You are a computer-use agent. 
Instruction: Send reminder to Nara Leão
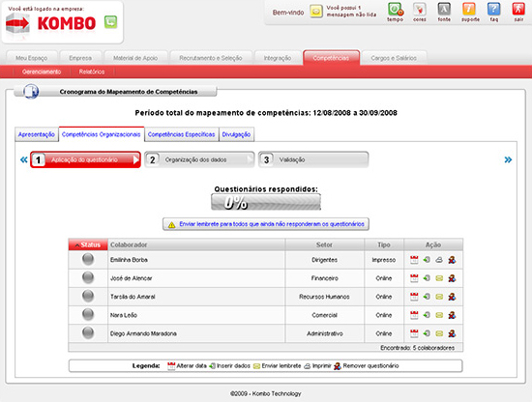(x=439, y=315)
